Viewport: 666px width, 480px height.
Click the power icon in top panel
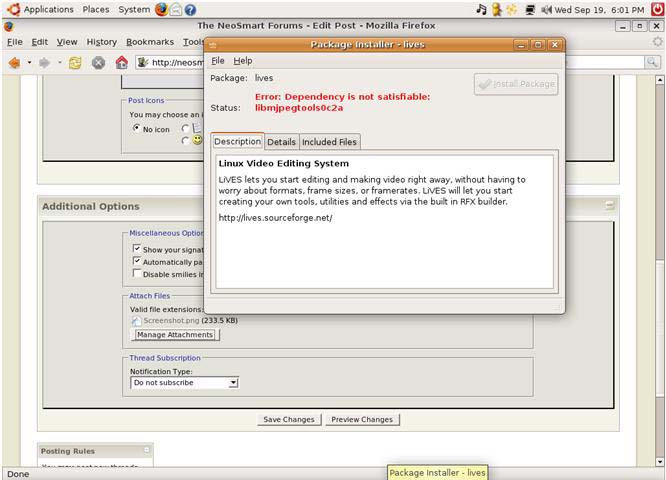click(x=657, y=9)
